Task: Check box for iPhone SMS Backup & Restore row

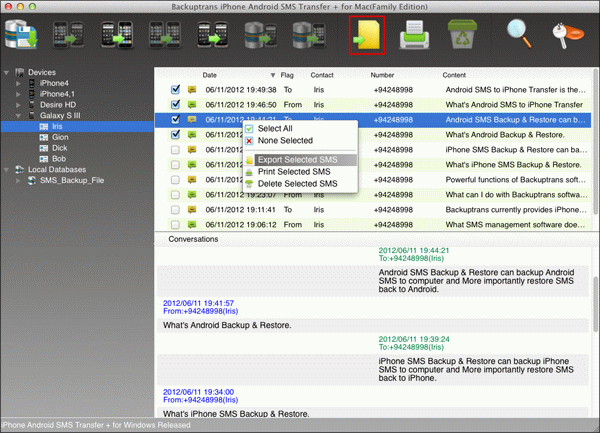Action: pos(175,150)
